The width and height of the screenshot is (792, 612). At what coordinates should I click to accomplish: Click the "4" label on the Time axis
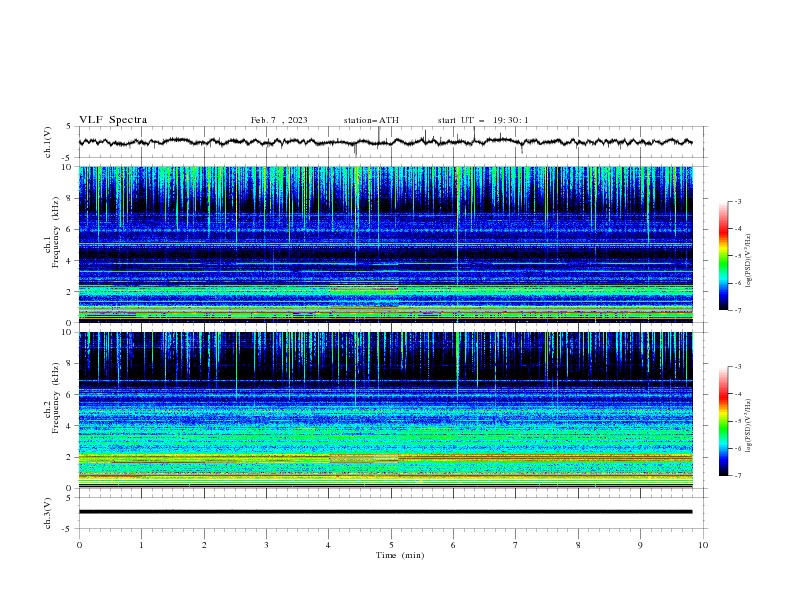pyautogui.click(x=329, y=545)
